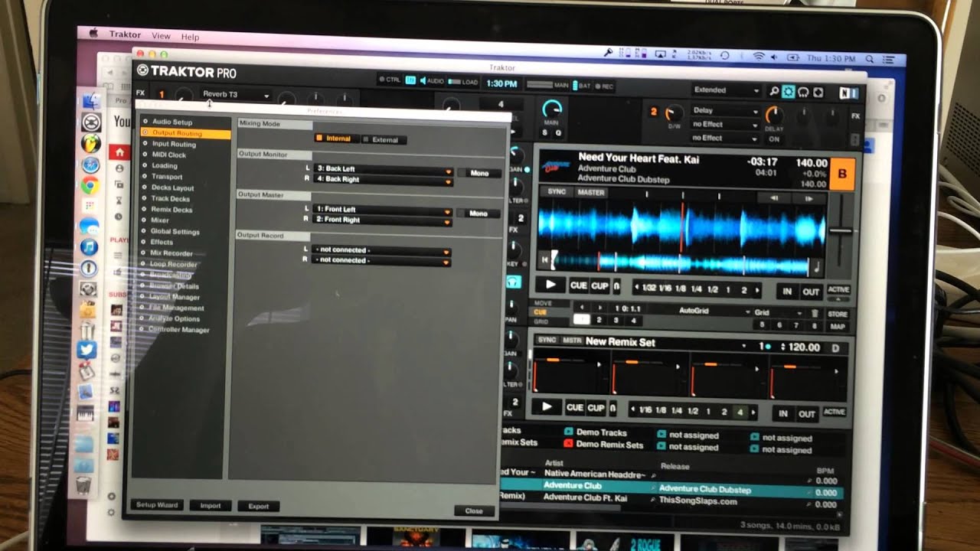Click Spotlight search in the macOS menu bar
980x551 pixels.
pyautogui.click(x=871, y=59)
